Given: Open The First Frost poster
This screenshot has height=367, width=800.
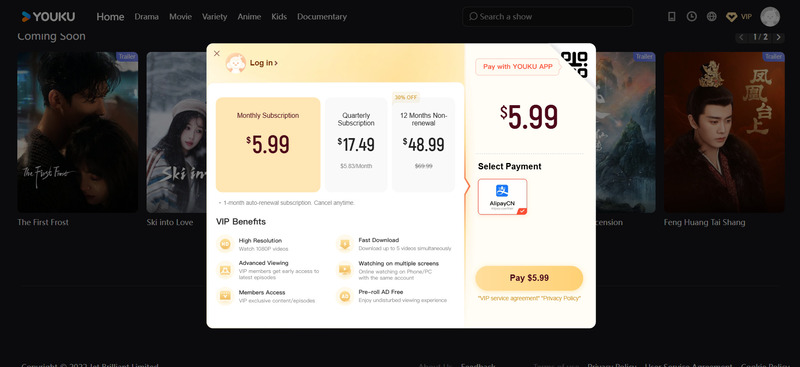Looking at the screenshot, I should coord(78,132).
